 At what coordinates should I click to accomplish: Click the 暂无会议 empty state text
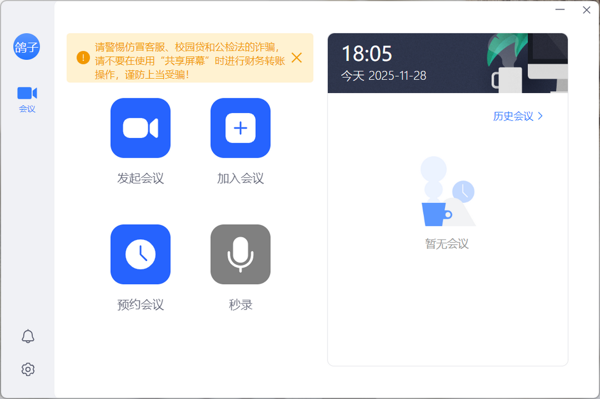pyautogui.click(x=447, y=244)
